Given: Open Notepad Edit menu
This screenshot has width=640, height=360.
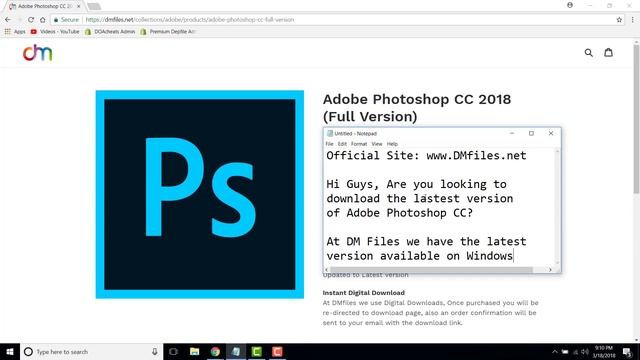Looking at the screenshot, I should tap(342, 144).
